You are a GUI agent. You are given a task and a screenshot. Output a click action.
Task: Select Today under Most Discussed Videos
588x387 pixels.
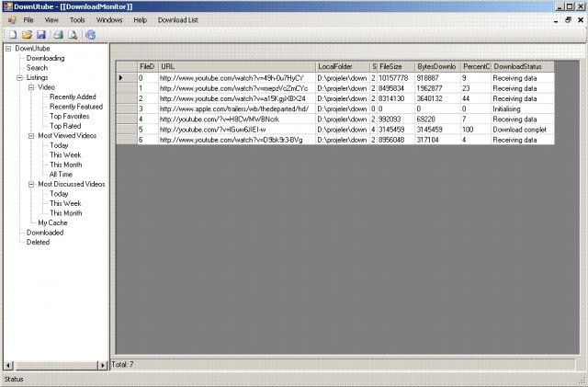click(59, 194)
